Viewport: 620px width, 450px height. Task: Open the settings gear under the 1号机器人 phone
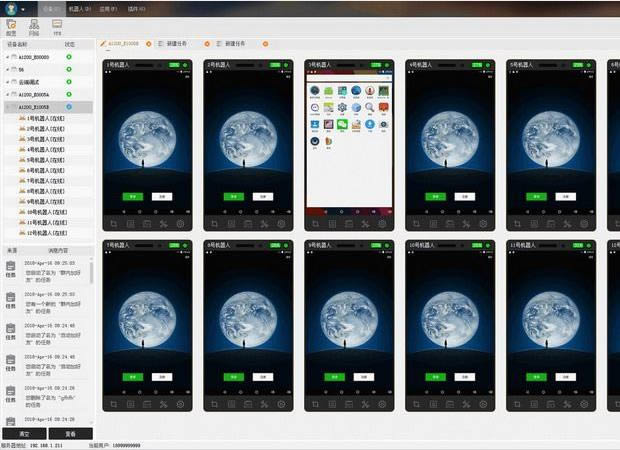[x=180, y=224]
